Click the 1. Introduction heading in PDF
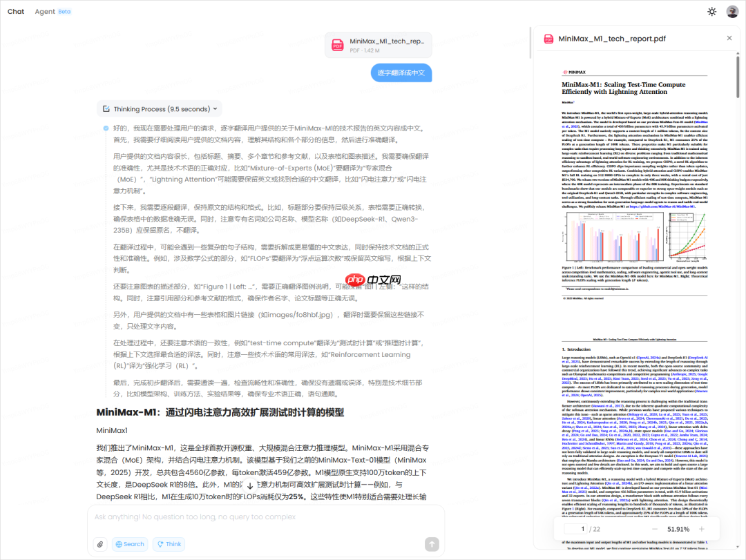The height and width of the screenshot is (560, 746). [576, 349]
